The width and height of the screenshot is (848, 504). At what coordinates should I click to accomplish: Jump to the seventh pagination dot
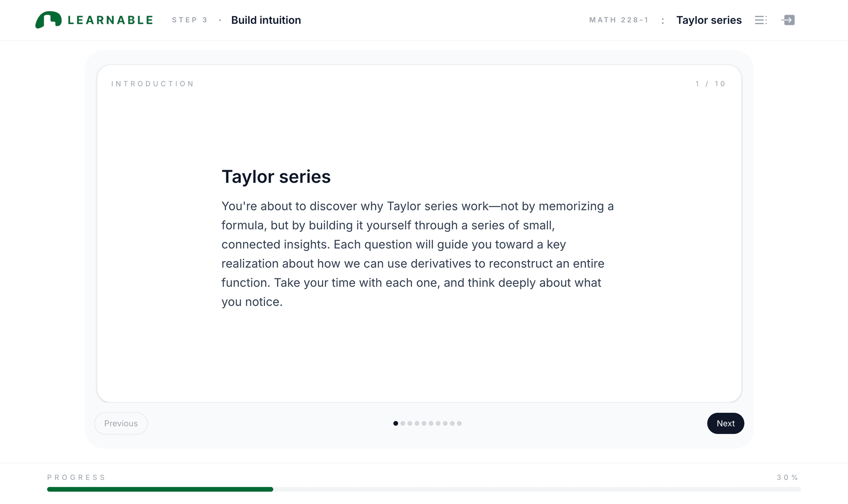tap(438, 423)
